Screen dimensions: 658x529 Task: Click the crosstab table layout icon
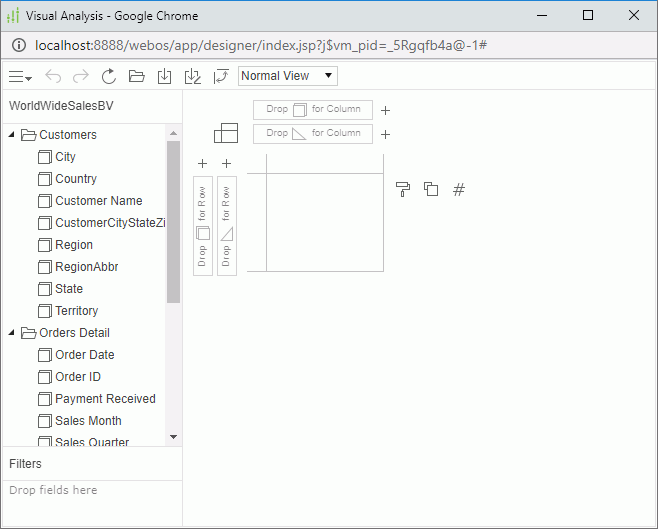[226, 133]
